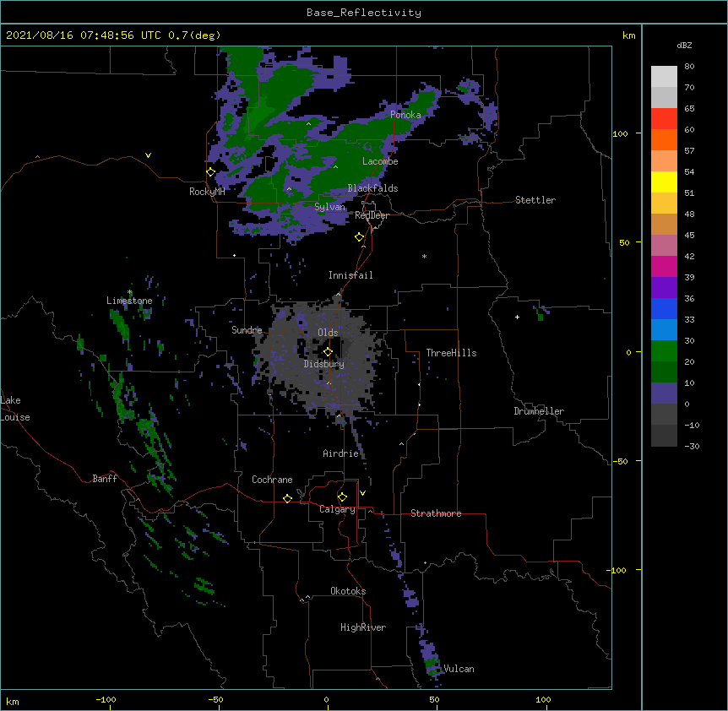Click the Stettler city label
This screenshot has height=711, width=728.
(x=535, y=200)
